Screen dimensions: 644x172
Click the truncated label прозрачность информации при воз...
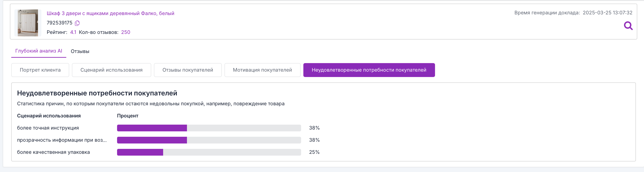point(62,140)
